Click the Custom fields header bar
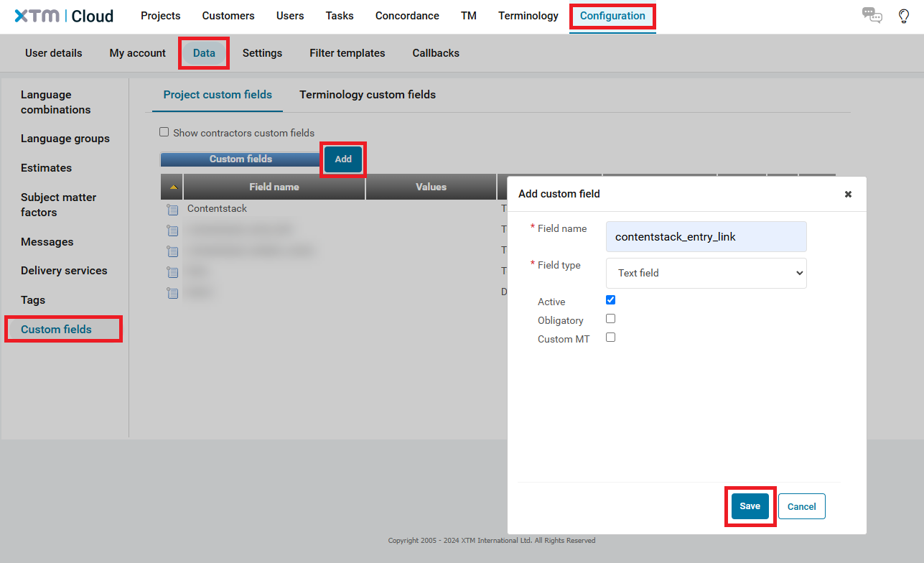The width and height of the screenshot is (924, 563). (x=241, y=159)
